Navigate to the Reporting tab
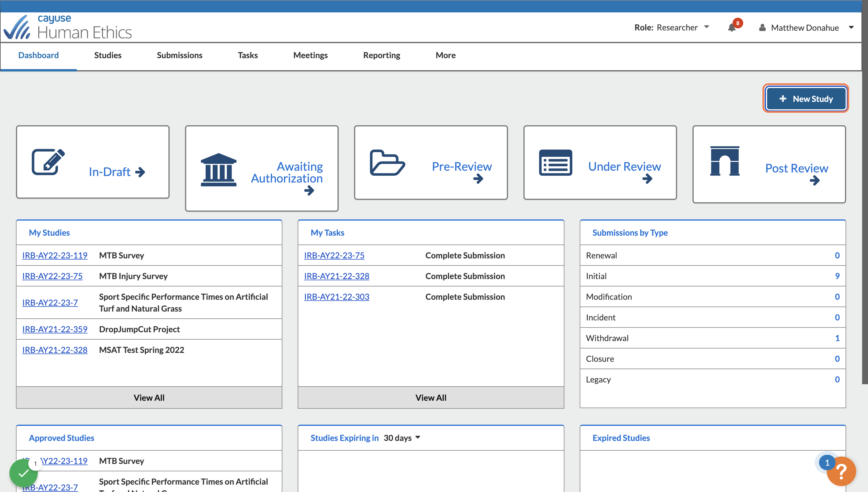Viewport: 868px width, 492px height. 382,55
